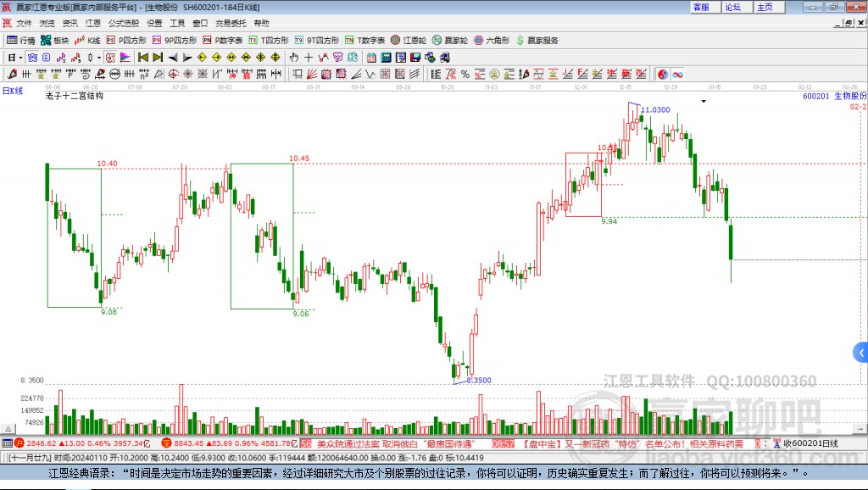Click the Shanghai index 2846.62 ticker
This screenshot has width=868, height=490.
coord(82,443)
